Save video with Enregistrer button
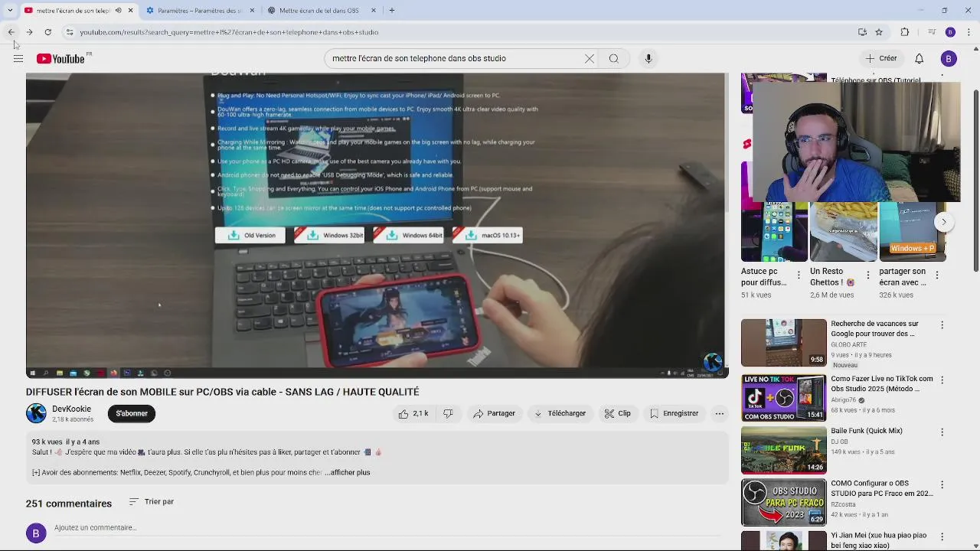 674,413
